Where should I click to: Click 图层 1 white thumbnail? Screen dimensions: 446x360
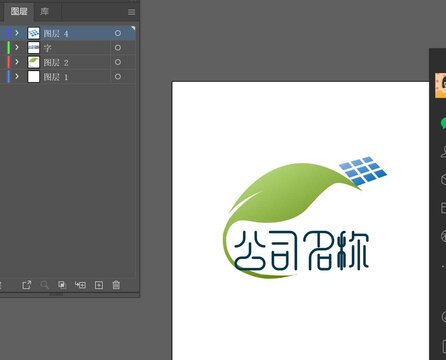[x=33, y=77]
